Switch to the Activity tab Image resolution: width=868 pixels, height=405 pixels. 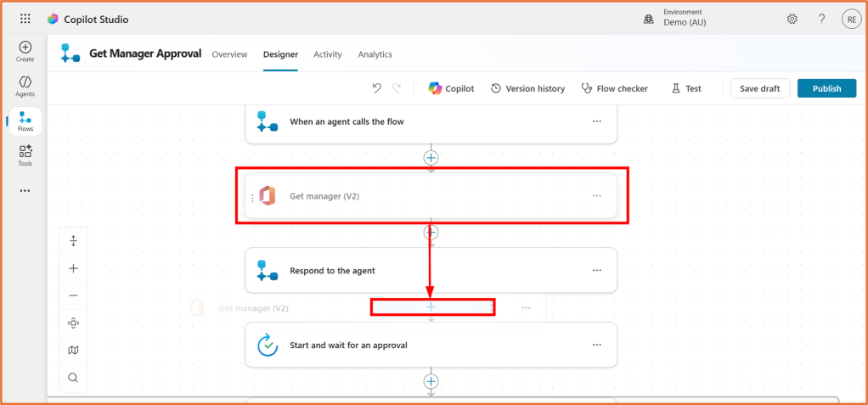[x=328, y=54]
